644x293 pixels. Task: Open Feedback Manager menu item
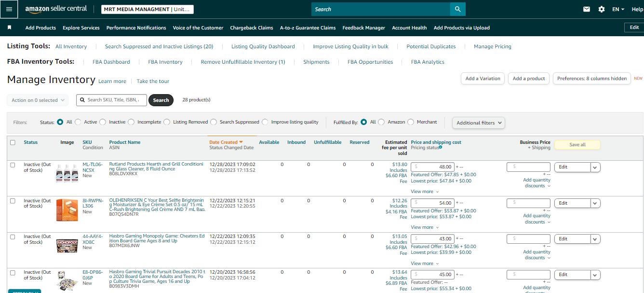click(x=364, y=28)
